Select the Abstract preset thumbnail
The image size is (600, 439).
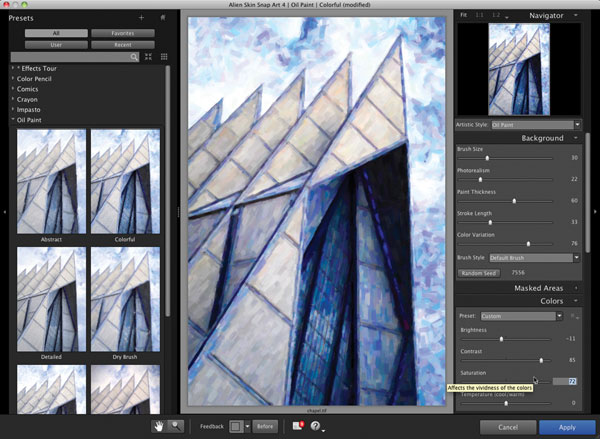[51, 181]
